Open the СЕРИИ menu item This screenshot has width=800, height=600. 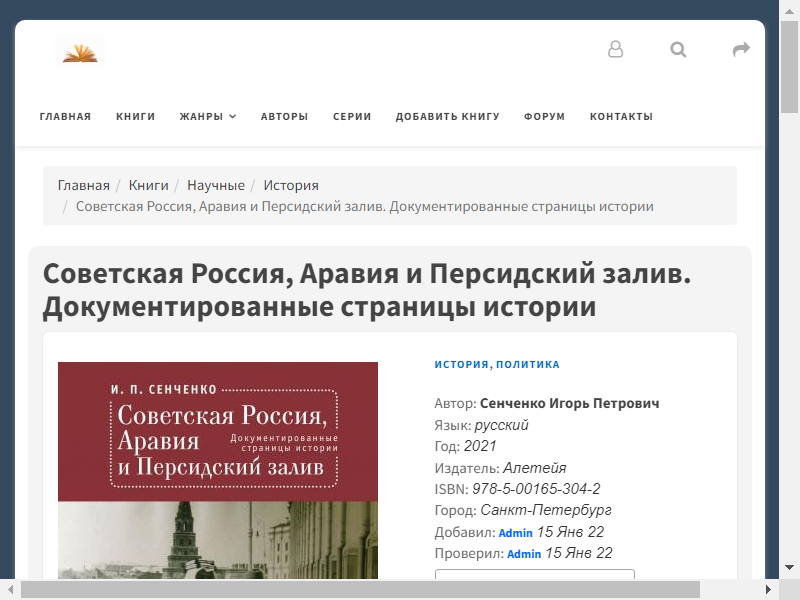click(352, 116)
